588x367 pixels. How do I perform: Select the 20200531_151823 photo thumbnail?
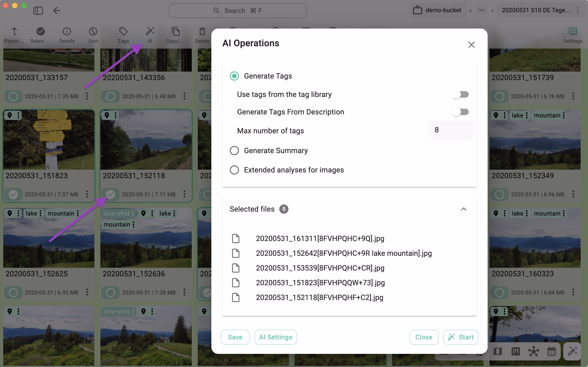coord(49,140)
